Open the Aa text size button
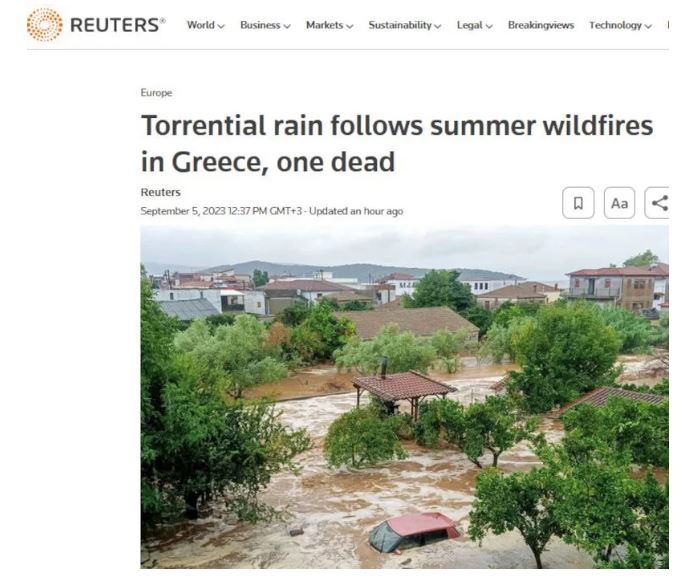The height and width of the screenshot is (580, 684). point(619,203)
